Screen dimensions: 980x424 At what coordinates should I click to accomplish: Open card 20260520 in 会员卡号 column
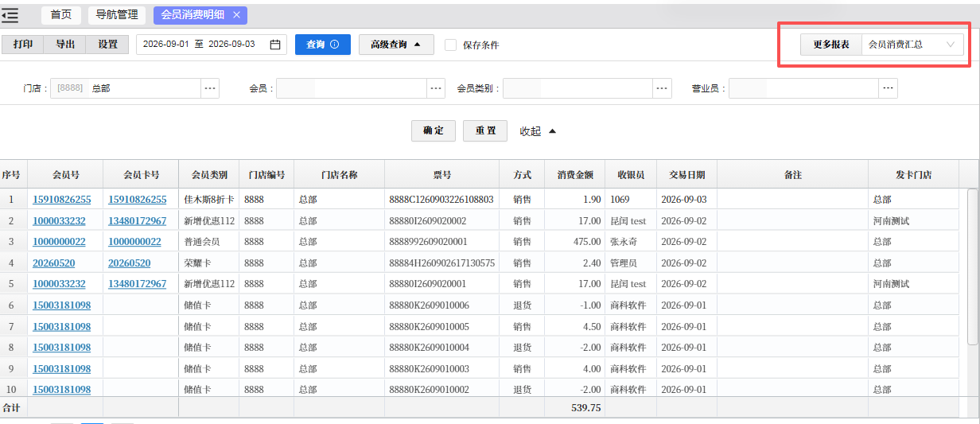pyautogui.click(x=130, y=263)
